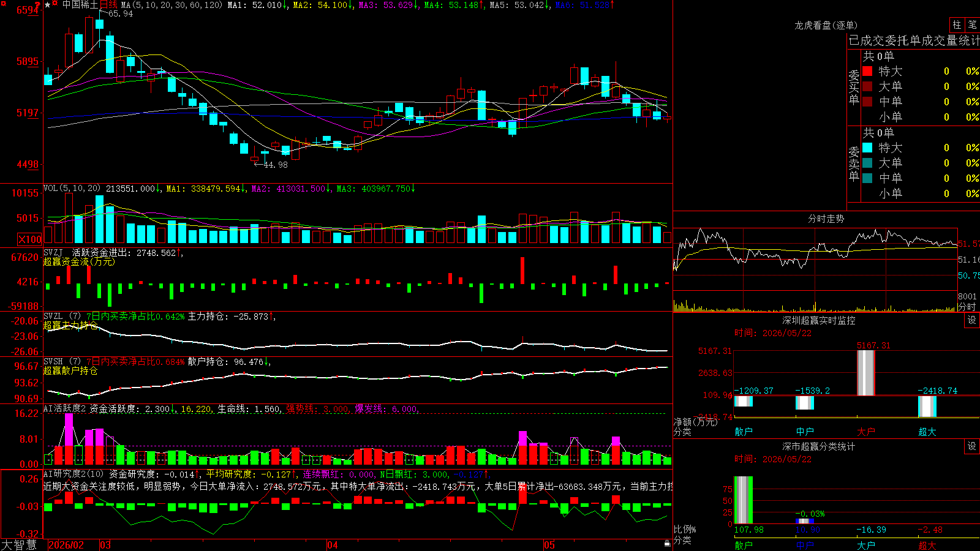The image size is (980, 551).
Task: Switch to 柱 bar view mode
Action: click(957, 25)
